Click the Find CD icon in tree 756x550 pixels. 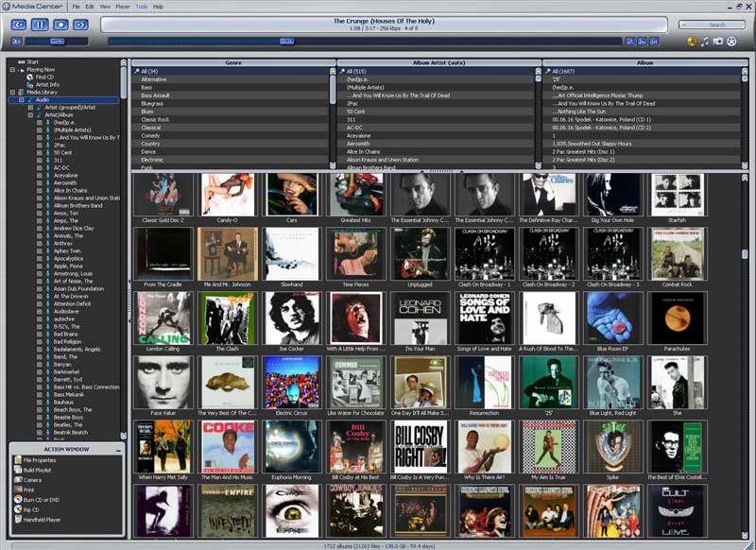(x=30, y=77)
